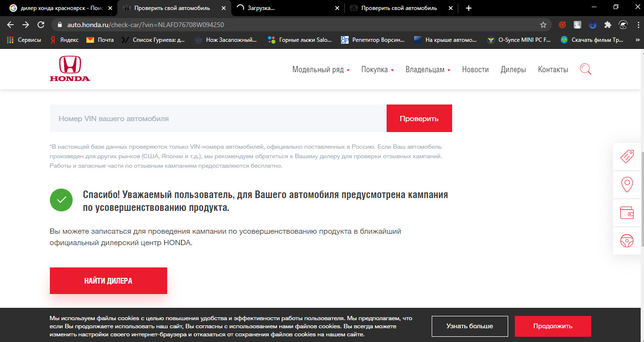Click the Honda logo in the site header
The height and width of the screenshot is (342, 644).
70,69
